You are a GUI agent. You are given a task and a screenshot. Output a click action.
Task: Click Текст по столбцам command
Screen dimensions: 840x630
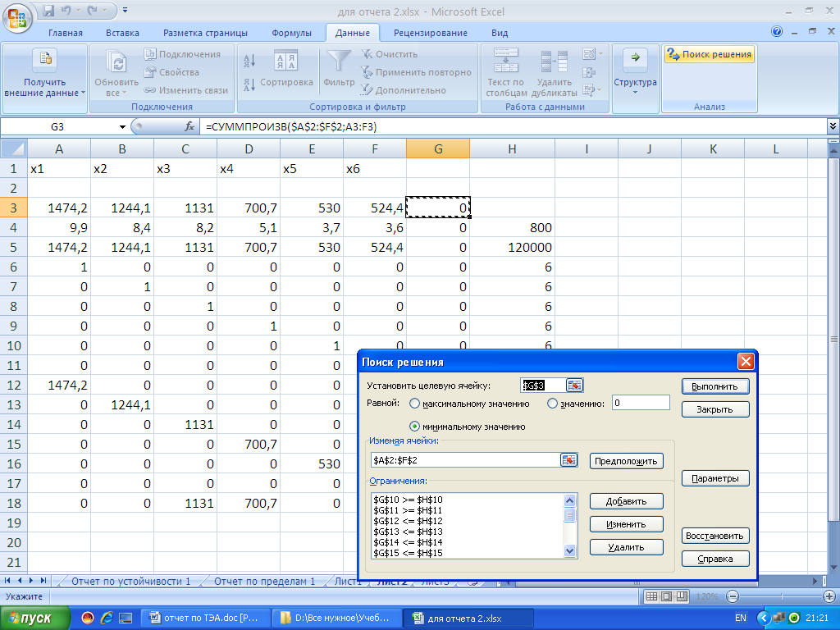coord(505,73)
